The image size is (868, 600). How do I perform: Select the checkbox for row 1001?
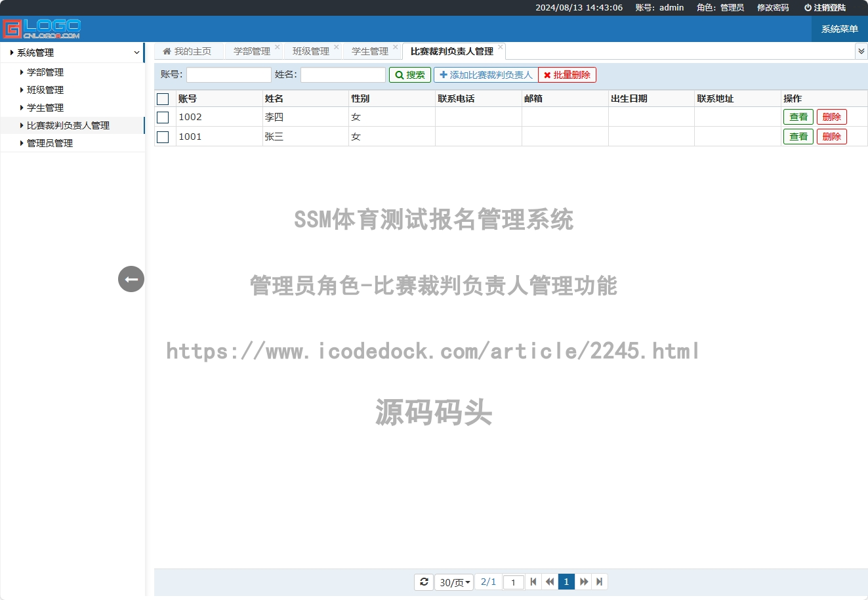pos(163,137)
